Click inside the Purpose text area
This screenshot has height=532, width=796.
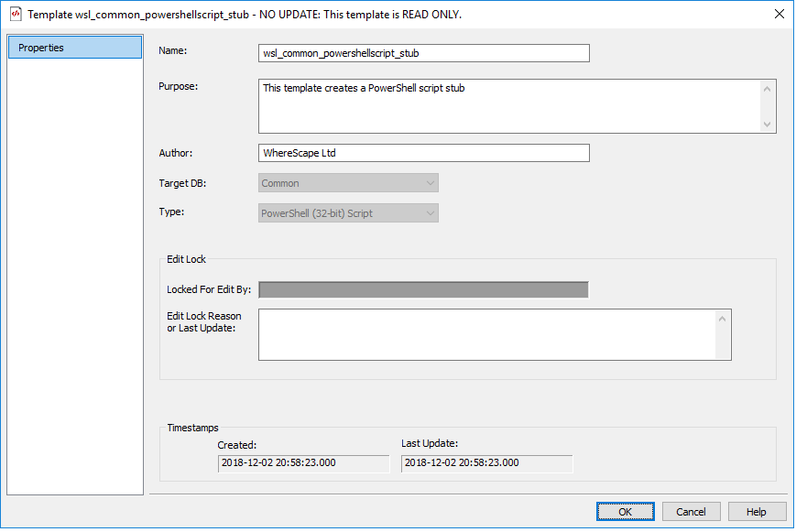click(x=509, y=106)
